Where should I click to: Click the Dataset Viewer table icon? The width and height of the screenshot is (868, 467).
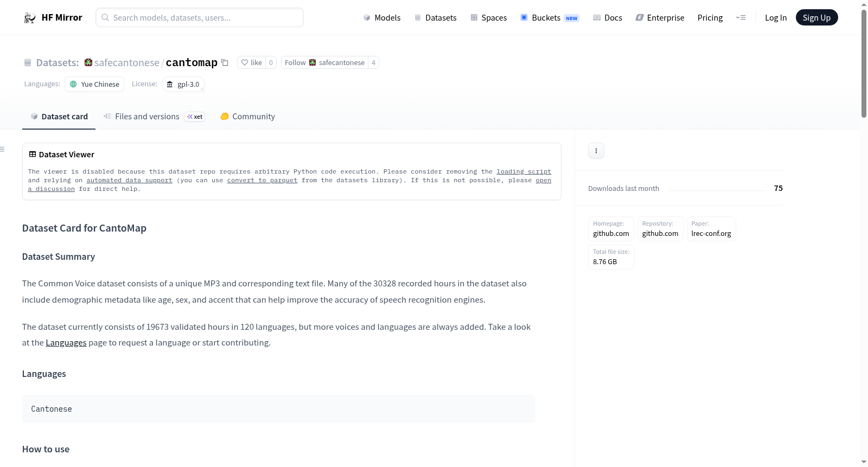point(33,155)
